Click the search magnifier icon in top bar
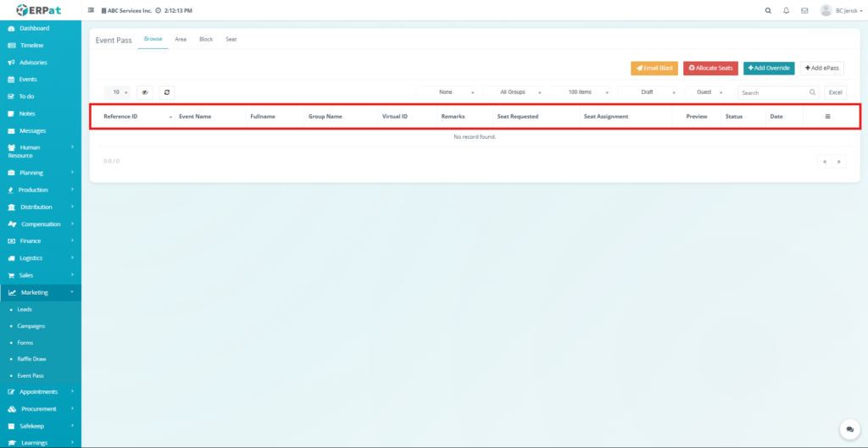Image resolution: width=868 pixels, height=448 pixels. pyautogui.click(x=768, y=11)
